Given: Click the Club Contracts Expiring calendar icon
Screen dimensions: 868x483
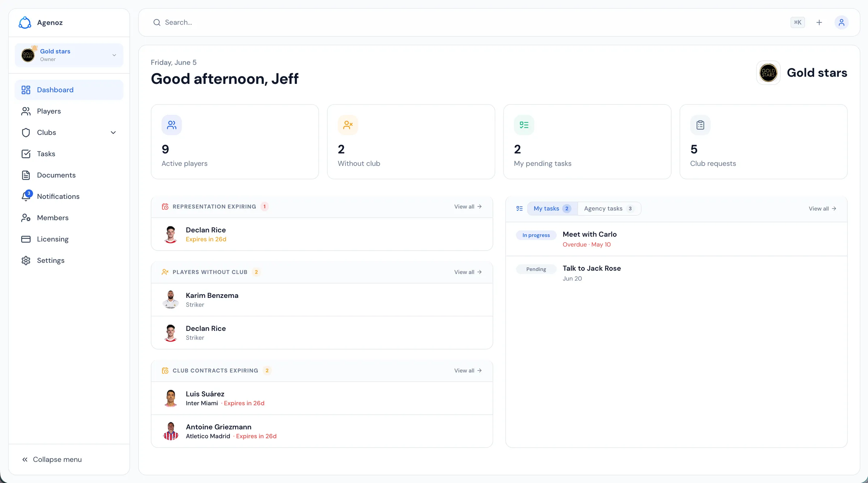Looking at the screenshot, I should click(x=165, y=371).
